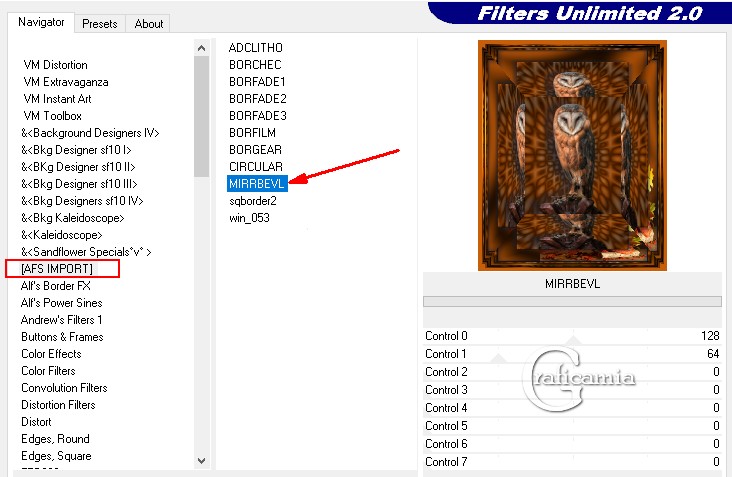This screenshot has width=732, height=477.
Task: Click the category list scroll down arrow
Action: click(202, 461)
